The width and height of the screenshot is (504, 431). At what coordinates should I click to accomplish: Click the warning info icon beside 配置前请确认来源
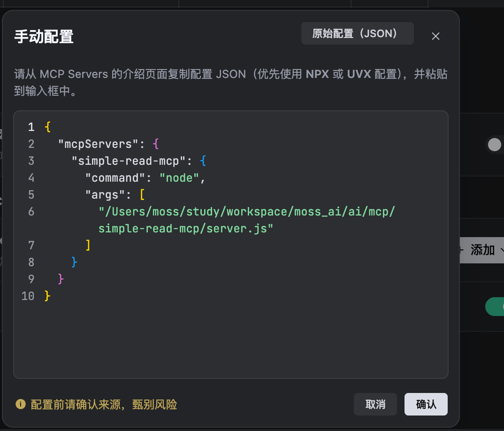pyautogui.click(x=21, y=404)
